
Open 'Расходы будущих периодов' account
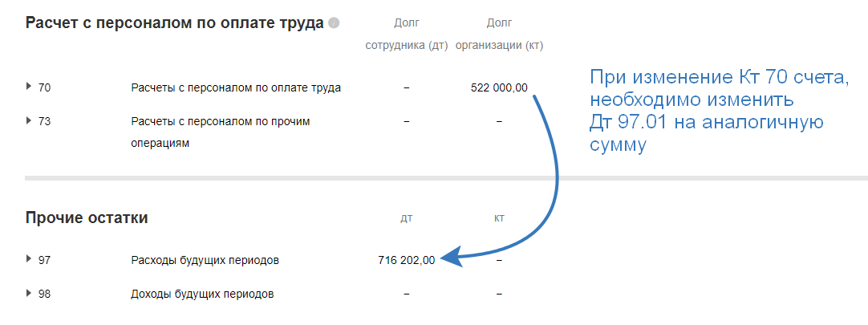point(205,260)
